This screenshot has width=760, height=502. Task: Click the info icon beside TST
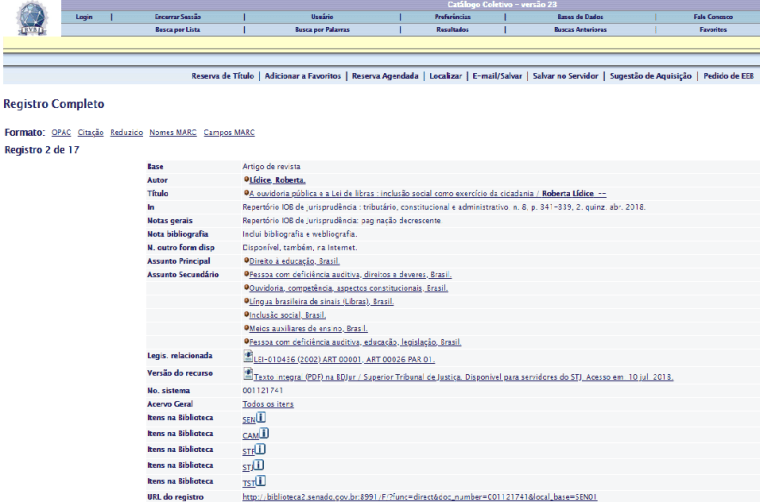(260, 479)
